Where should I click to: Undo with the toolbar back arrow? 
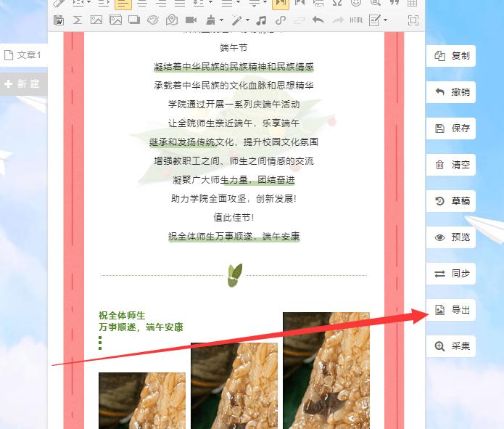point(318,20)
